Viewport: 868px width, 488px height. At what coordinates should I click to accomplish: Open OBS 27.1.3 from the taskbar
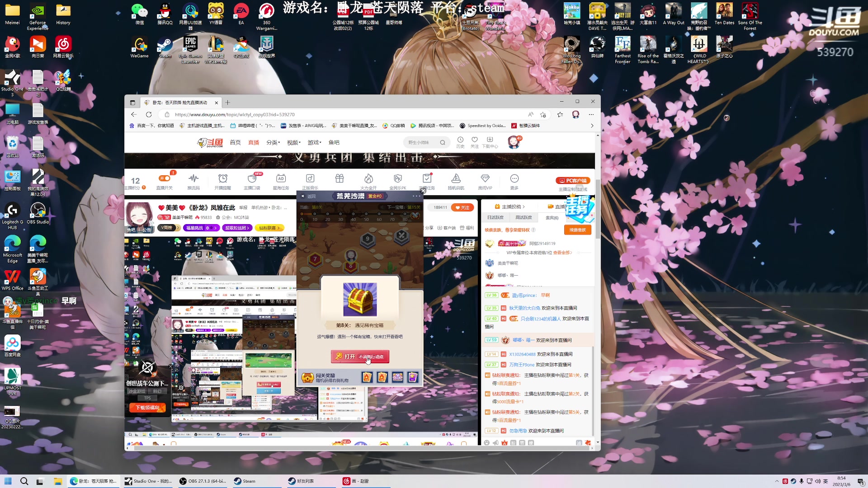(x=203, y=481)
